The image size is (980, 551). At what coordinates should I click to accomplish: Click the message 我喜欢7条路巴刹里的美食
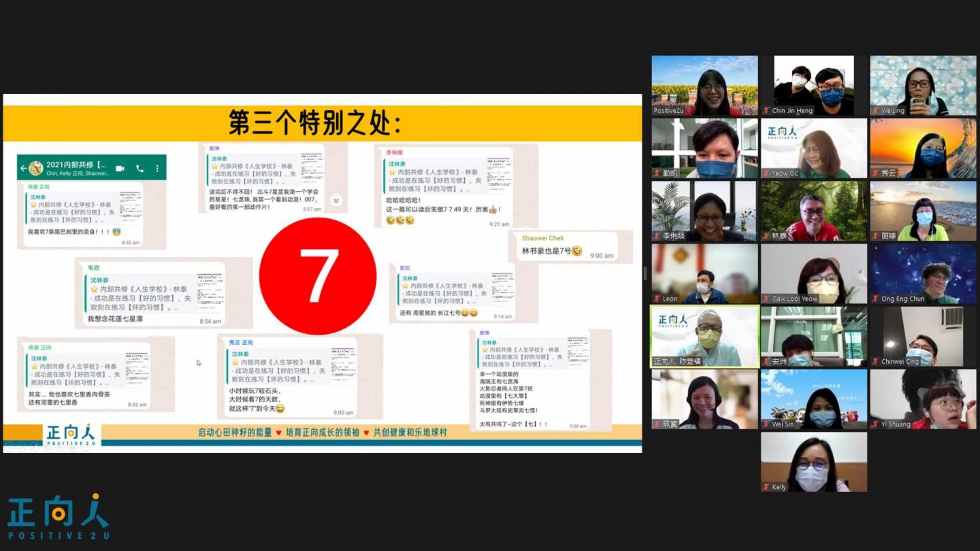tap(74, 232)
